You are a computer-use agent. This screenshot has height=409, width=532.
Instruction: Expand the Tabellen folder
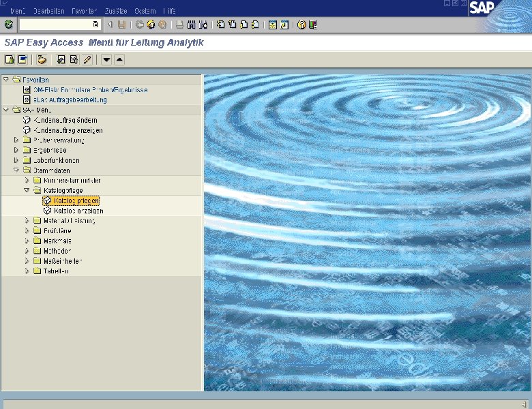point(27,271)
